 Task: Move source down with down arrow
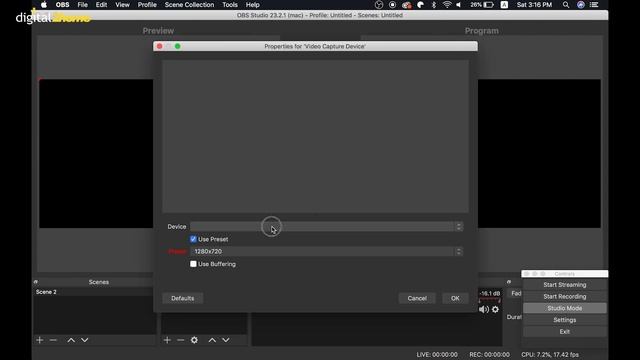(226, 340)
